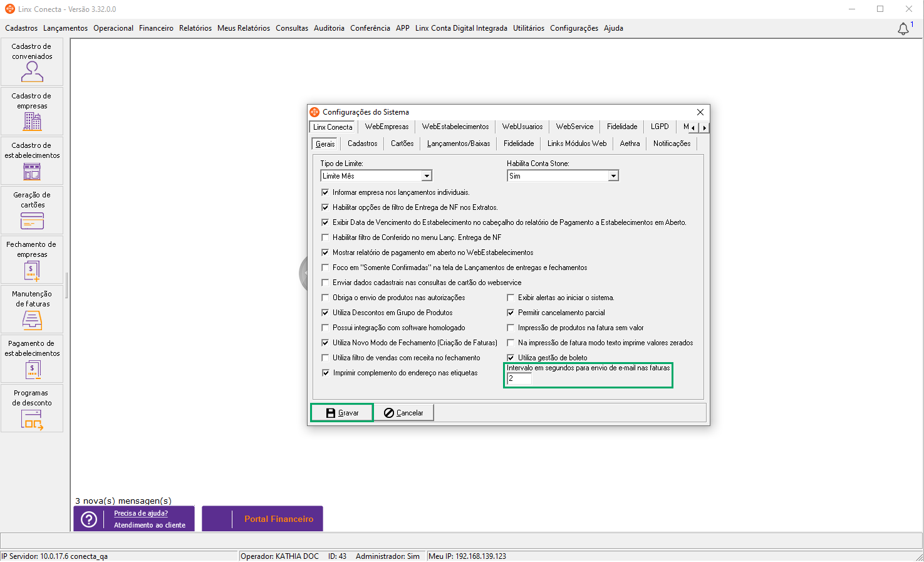
Task: Select the Links Módulos Web sub-tab
Action: tap(577, 143)
